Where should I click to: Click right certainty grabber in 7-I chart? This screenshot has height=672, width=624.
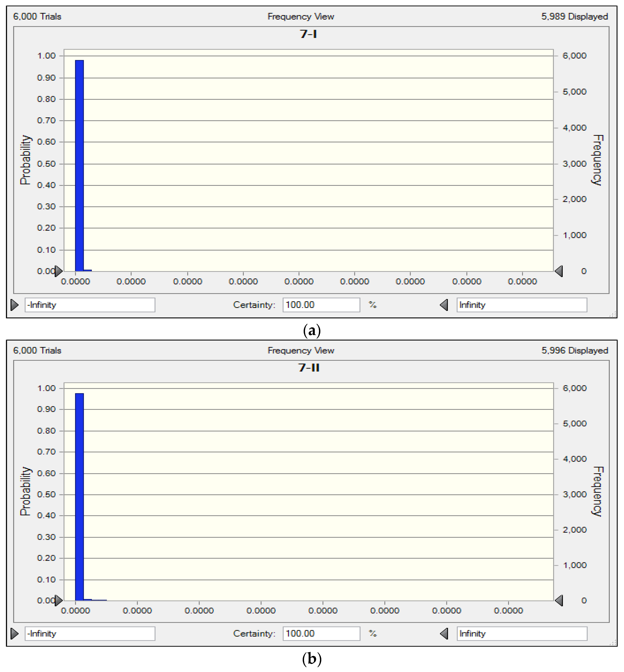pos(559,271)
